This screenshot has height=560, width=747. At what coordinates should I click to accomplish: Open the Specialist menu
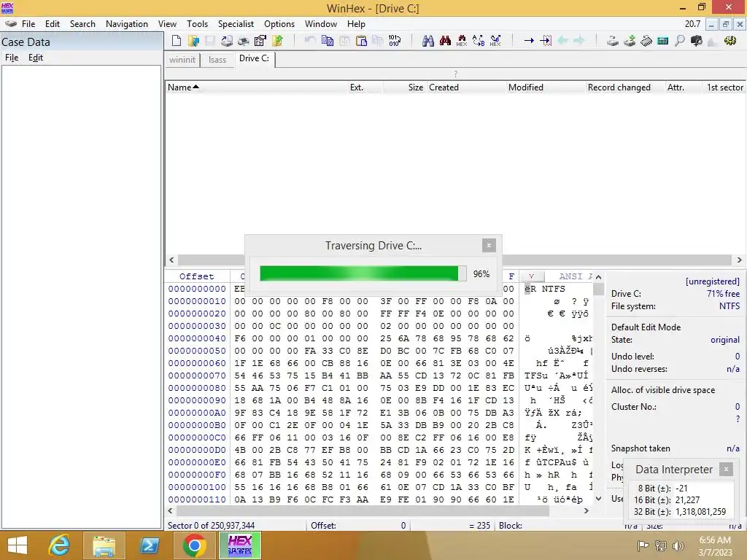(236, 24)
